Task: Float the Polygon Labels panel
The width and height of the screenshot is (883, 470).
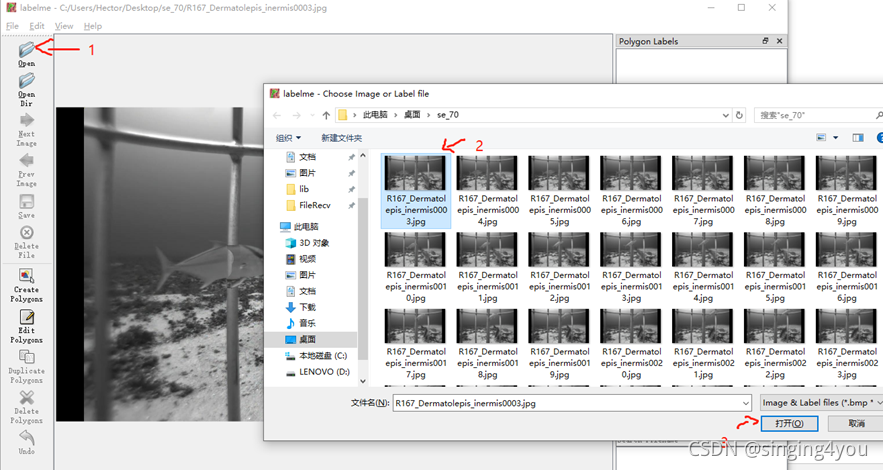Action: (x=765, y=41)
